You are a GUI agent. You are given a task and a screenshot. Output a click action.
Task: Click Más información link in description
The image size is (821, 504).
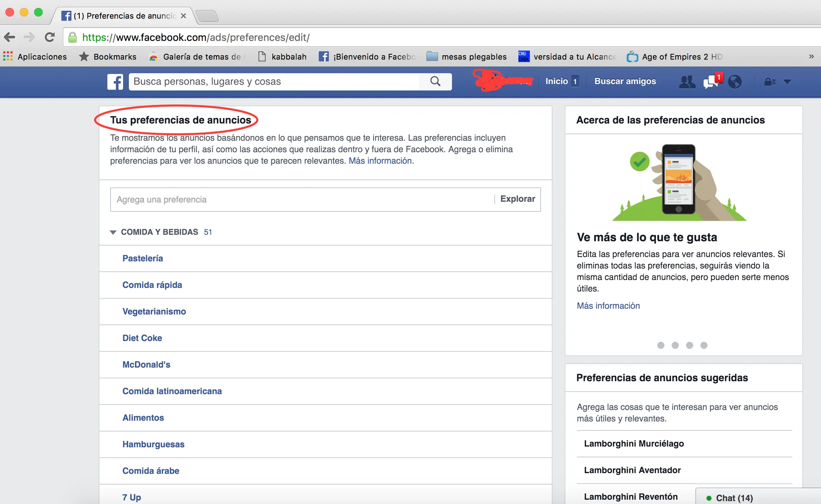[381, 161]
